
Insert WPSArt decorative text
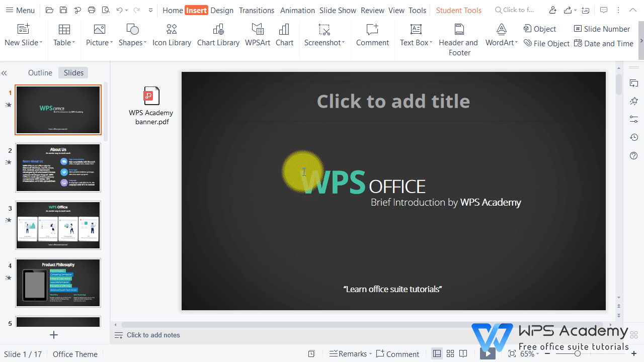coord(257,35)
